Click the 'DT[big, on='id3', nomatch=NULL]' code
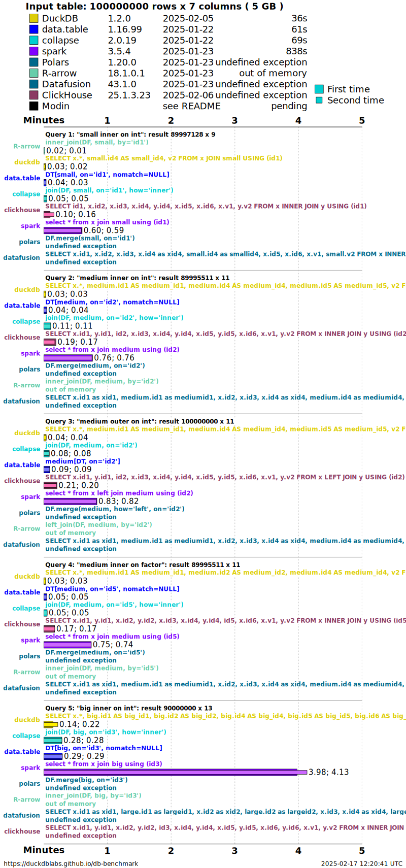The image size is (406, 868). pyautogui.click(x=104, y=748)
